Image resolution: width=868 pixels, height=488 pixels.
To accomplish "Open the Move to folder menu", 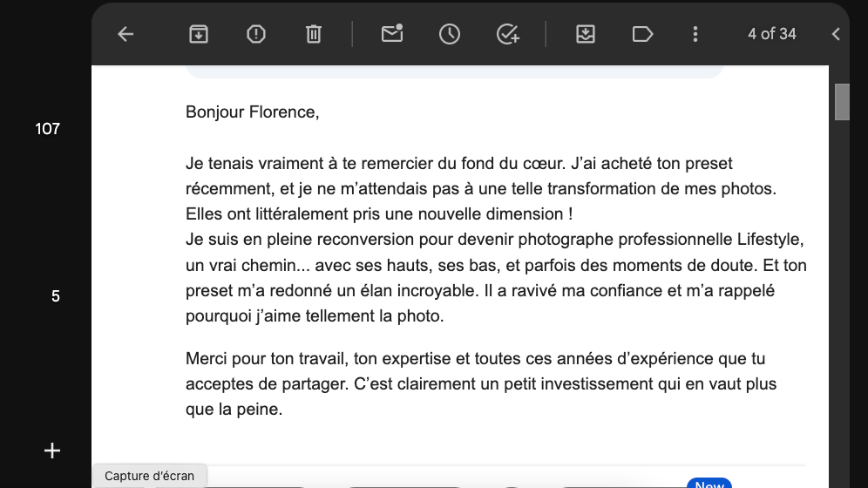I will [x=585, y=34].
